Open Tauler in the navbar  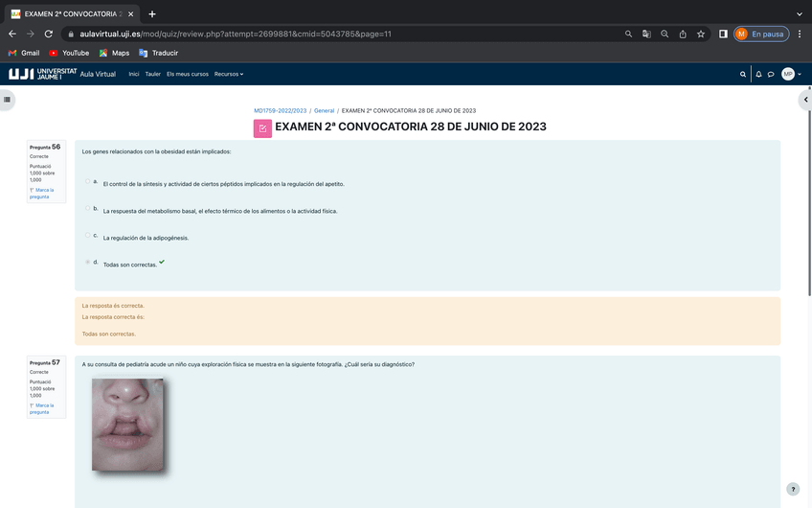[153, 74]
